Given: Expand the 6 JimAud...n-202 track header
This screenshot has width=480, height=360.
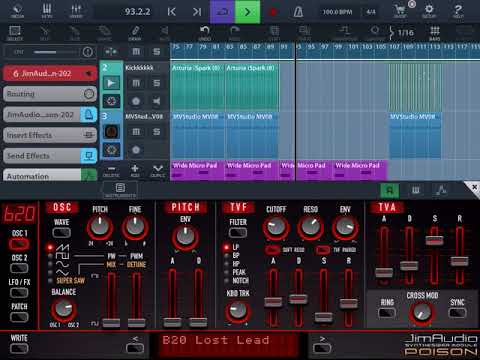Looking at the screenshot, I should coord(50,73).
